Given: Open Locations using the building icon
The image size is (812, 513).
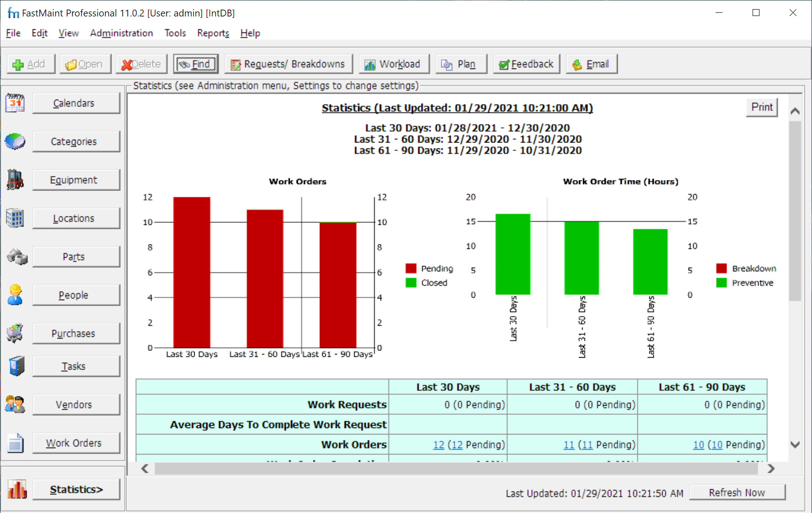Looking at the screenshot, I should click(x=15, y=218).
